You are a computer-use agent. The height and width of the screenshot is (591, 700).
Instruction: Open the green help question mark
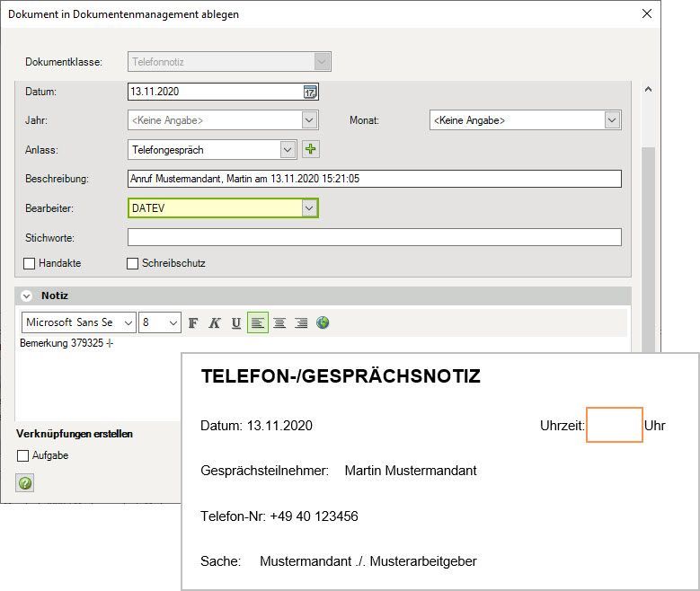(x=25, y=483)
